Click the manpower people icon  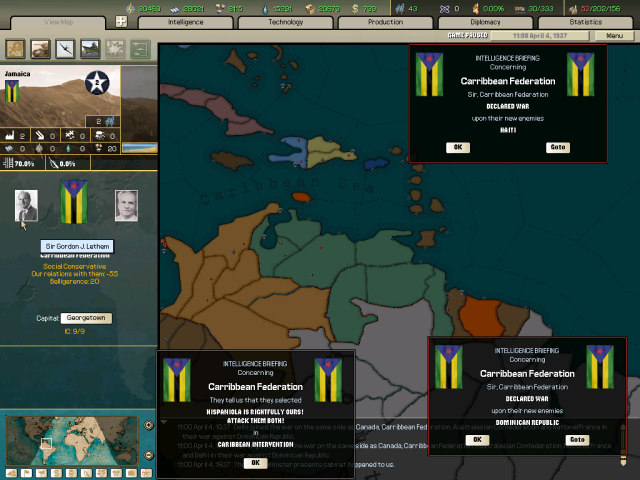pyautogui.click(x=400, y=9)
